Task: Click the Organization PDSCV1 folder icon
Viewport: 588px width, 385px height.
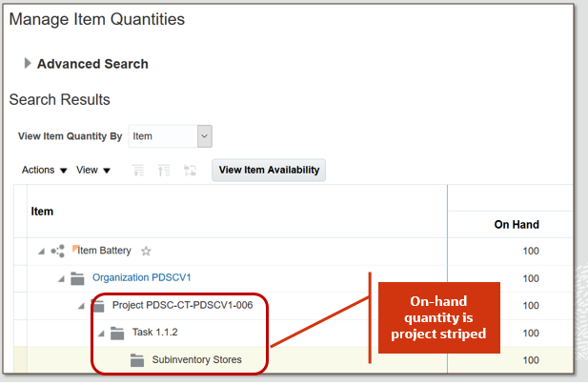Action: (77, 279)
